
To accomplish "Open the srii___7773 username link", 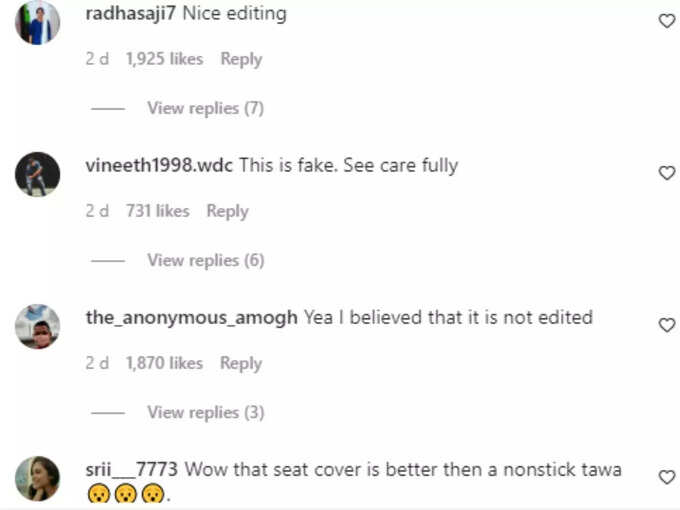I will 132,470.
